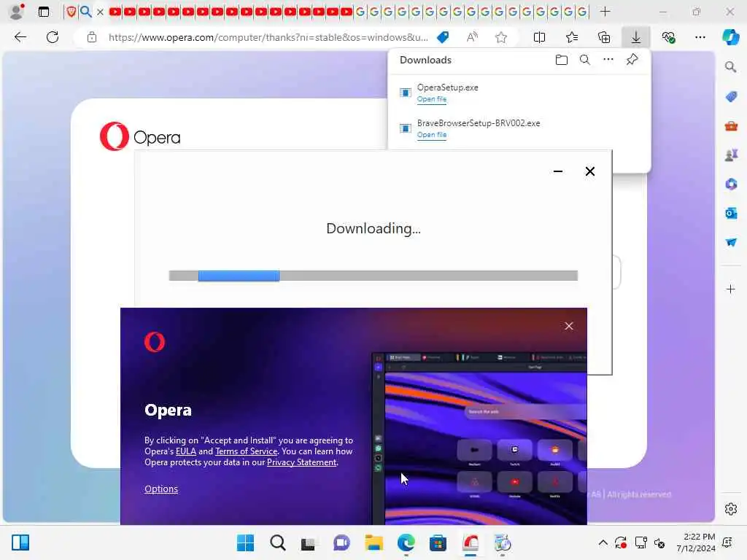The height and width of the screenshot is (560, 747).
Task: Open the tab actions menu icon
Action: (x=43, y=12)
